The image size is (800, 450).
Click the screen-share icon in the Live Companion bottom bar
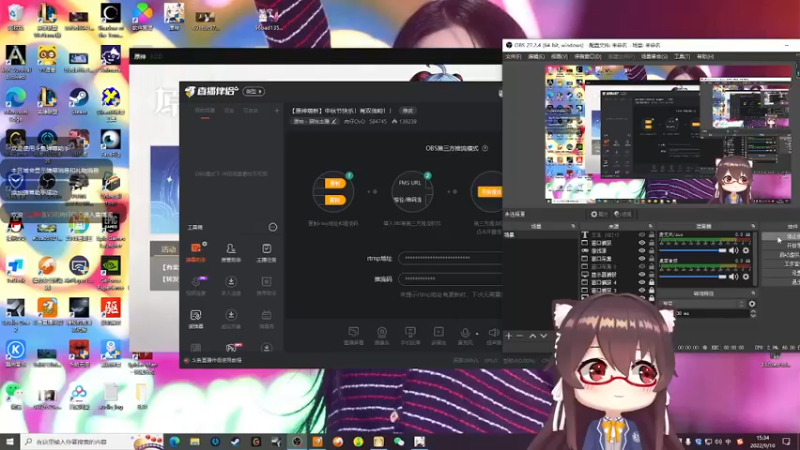click(353, 332)
